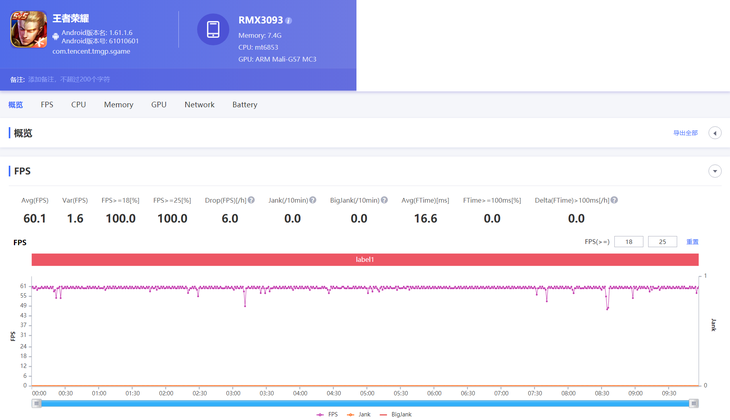Collapse the FPS section with chevron
730x420 pixels.
point(714,171)
